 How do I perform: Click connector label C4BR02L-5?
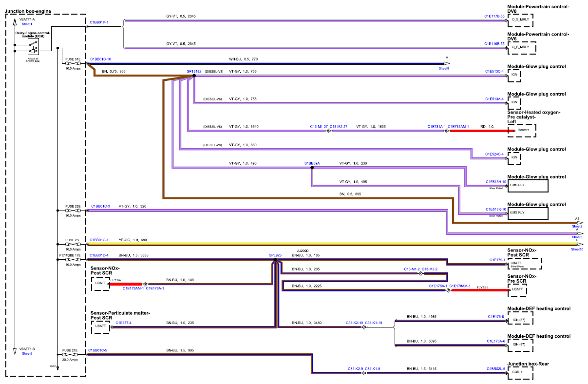pos(495,369)
